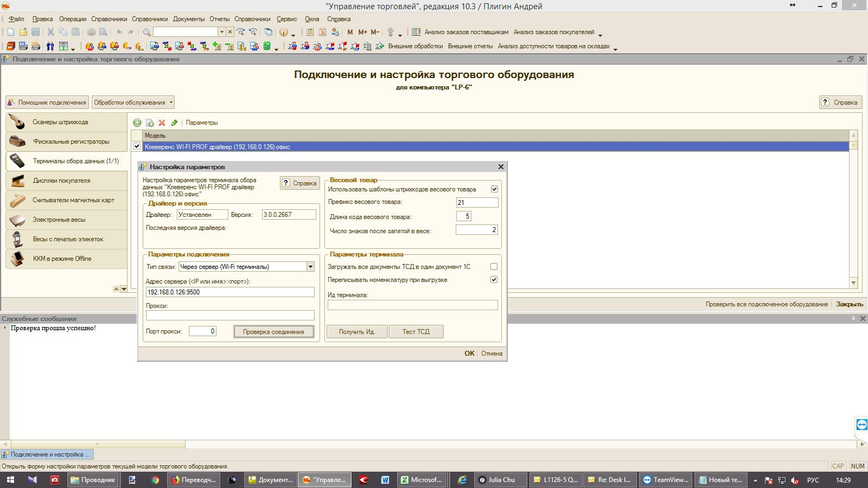Click the Cut scissors icon
This screenshot has width=868, height=488.
click(50, 32)
